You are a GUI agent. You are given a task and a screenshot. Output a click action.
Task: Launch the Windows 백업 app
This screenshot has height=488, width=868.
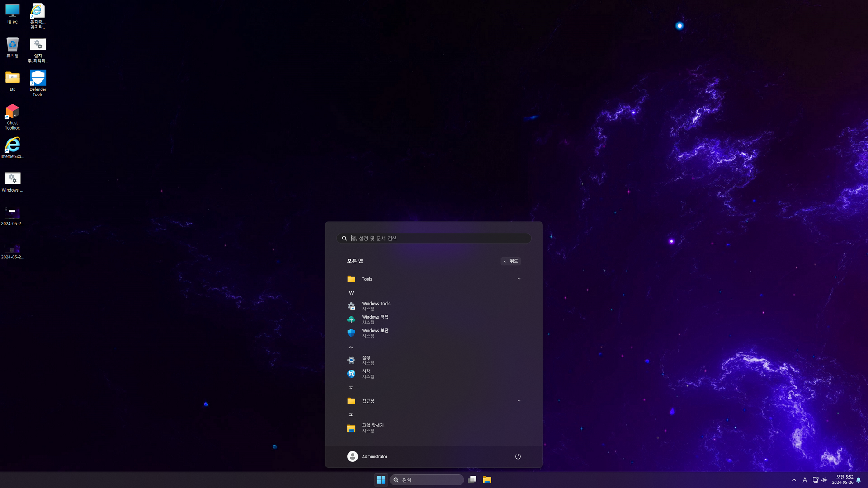click(375, 319)
